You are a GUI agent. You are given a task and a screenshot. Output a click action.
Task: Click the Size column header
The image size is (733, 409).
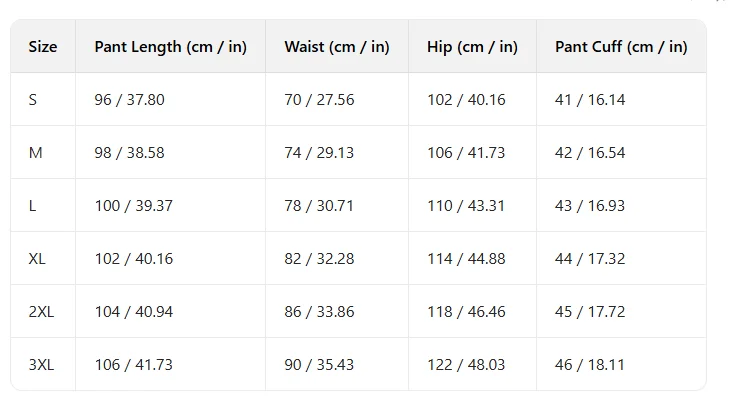43,47
